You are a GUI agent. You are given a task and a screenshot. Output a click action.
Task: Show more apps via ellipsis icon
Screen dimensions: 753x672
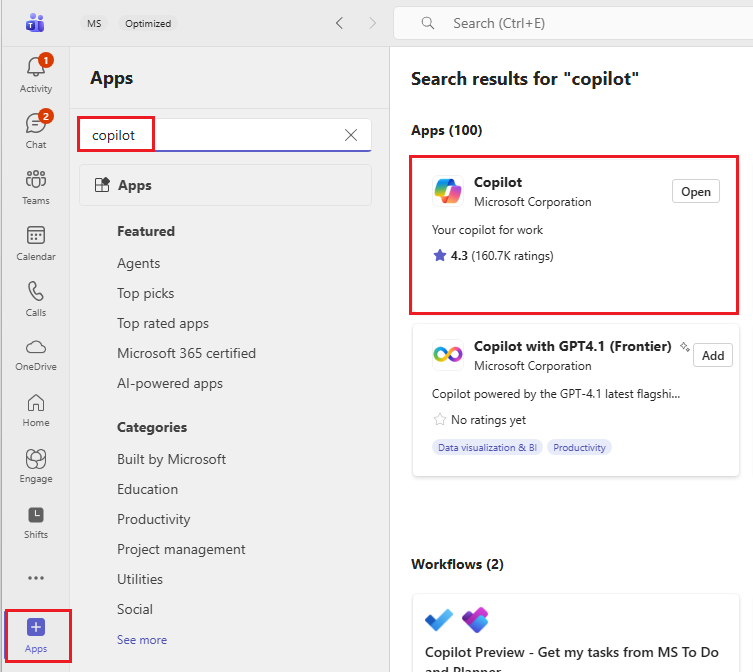[36, 578]
